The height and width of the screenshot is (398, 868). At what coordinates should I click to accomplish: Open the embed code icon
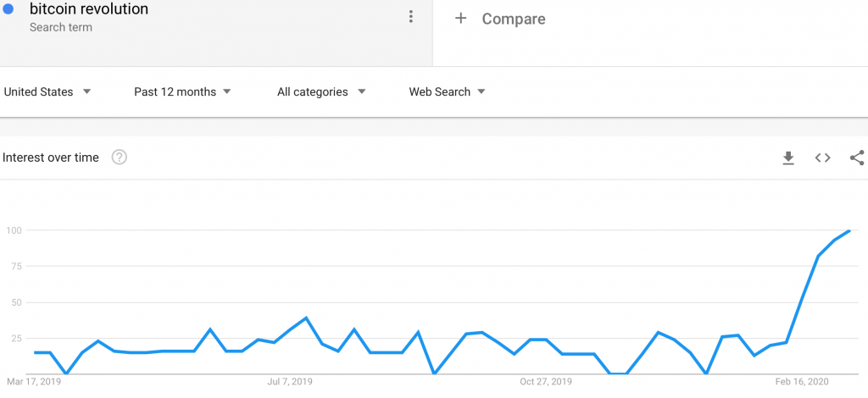822,158
